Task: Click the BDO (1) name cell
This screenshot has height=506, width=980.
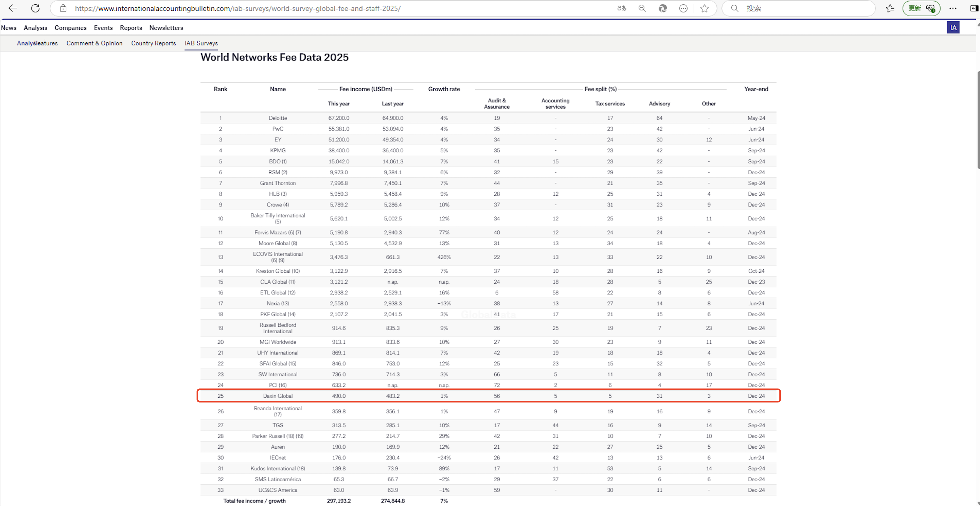Action: click(x=278, y=162)
